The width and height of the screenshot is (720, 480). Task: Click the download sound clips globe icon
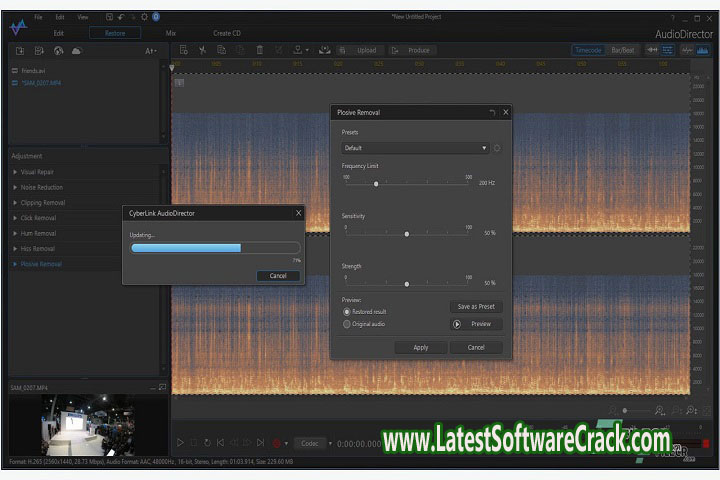(58, 51)
